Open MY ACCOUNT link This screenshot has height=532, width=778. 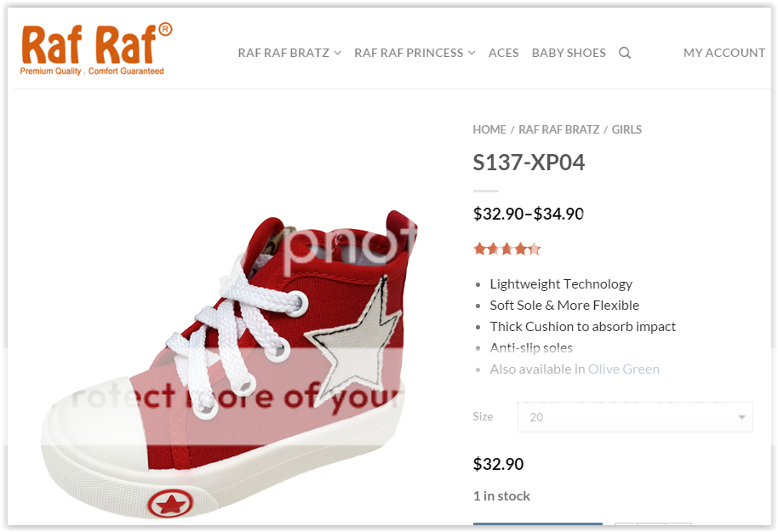[724, 53]
